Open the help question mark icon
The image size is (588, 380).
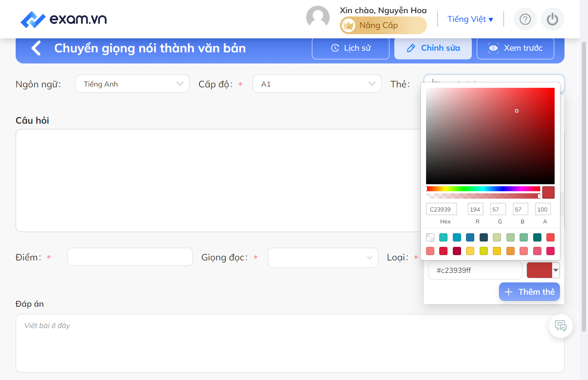(525, 19)
